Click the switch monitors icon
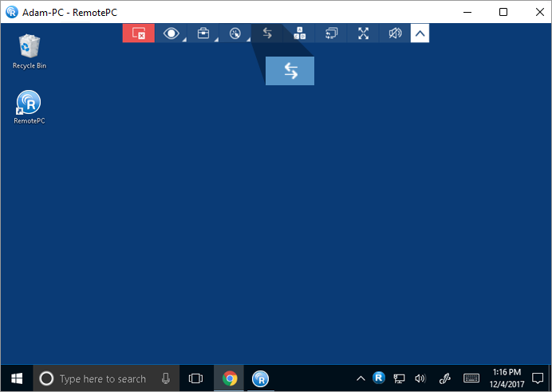The image size is (552, 392). pos(332,33)
